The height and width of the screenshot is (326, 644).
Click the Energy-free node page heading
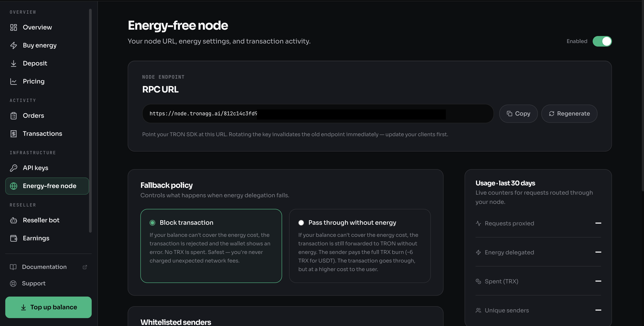(x=178, y=25)
